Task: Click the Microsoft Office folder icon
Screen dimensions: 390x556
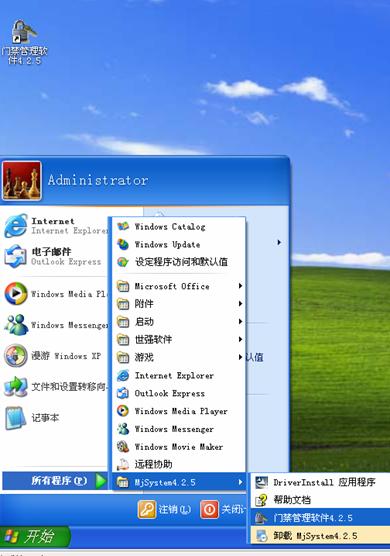Action: pos(123,286)
